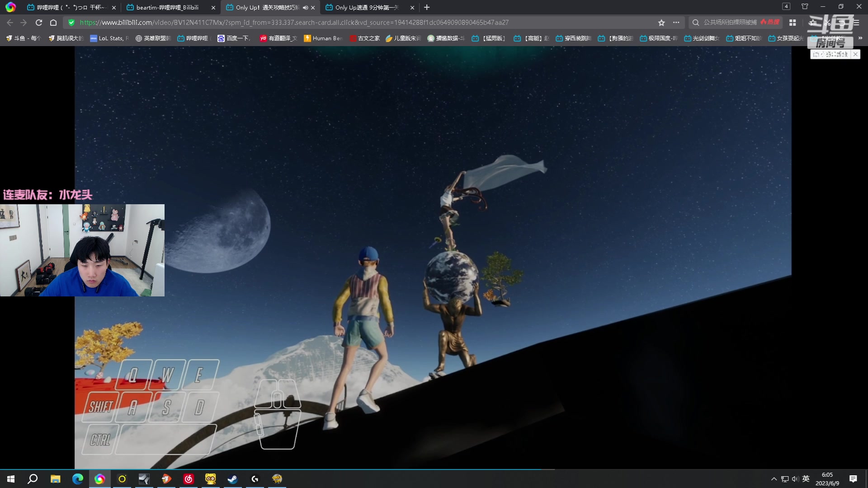The height and width of the screenshot is (488, 868).
Task: Open the 英雄联盟 bookmark
Action: pos(153,38)
